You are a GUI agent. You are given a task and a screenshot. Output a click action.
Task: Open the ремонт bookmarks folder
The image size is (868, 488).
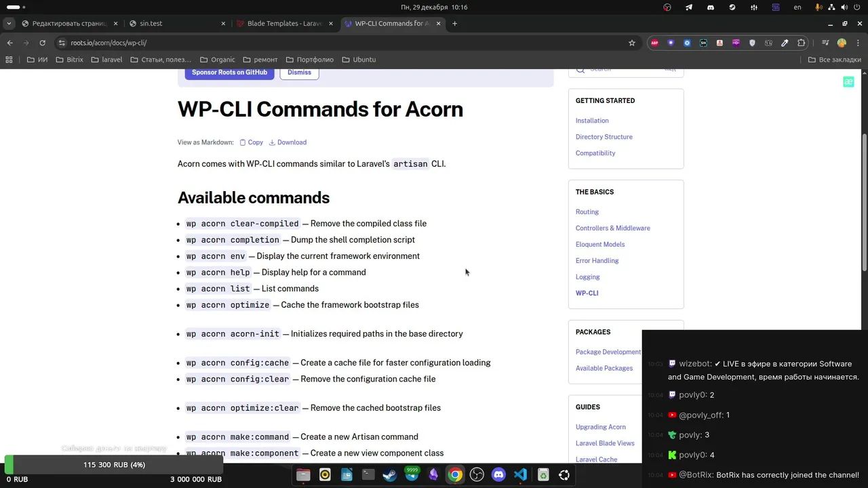click(x=259, y=60)
